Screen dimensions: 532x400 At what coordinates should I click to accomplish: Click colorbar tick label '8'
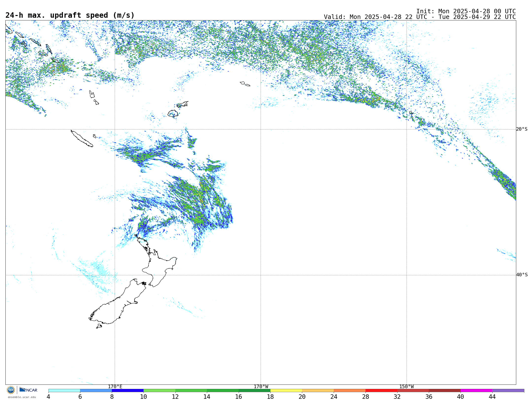tap(112, 397)
